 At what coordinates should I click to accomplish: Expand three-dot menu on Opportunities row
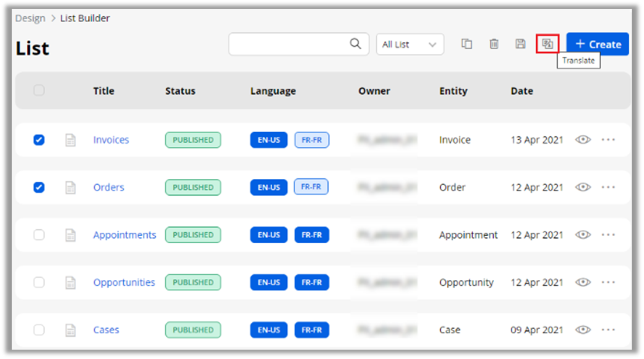point(608,282)
